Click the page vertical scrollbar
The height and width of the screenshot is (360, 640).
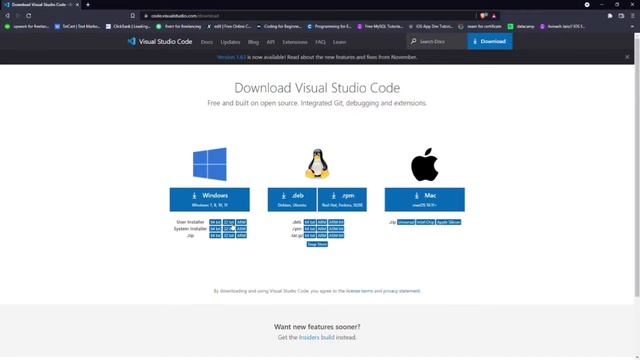point(637,167)
